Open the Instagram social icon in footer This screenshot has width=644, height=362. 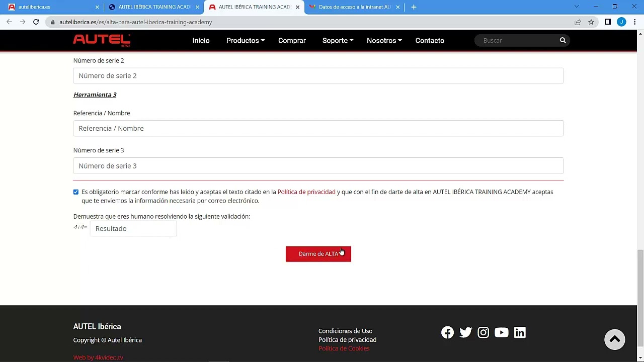click(484, 332)
